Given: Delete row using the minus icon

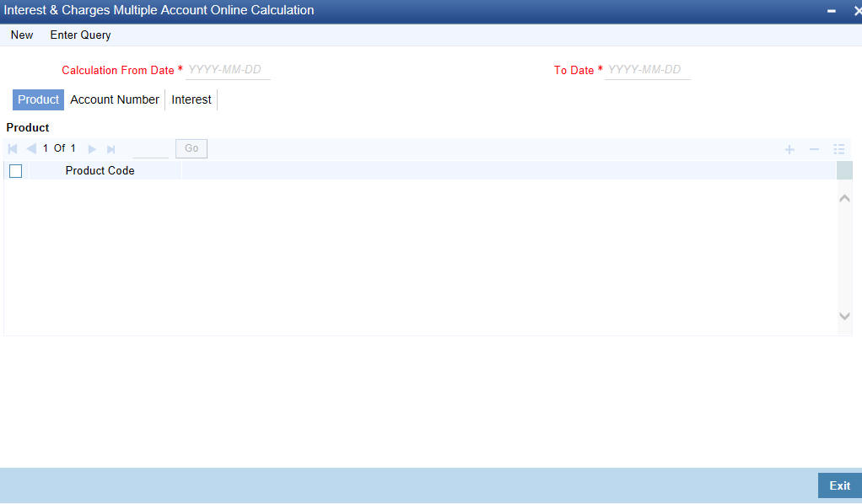Looking at the screenshot, I should pos(814,149).
